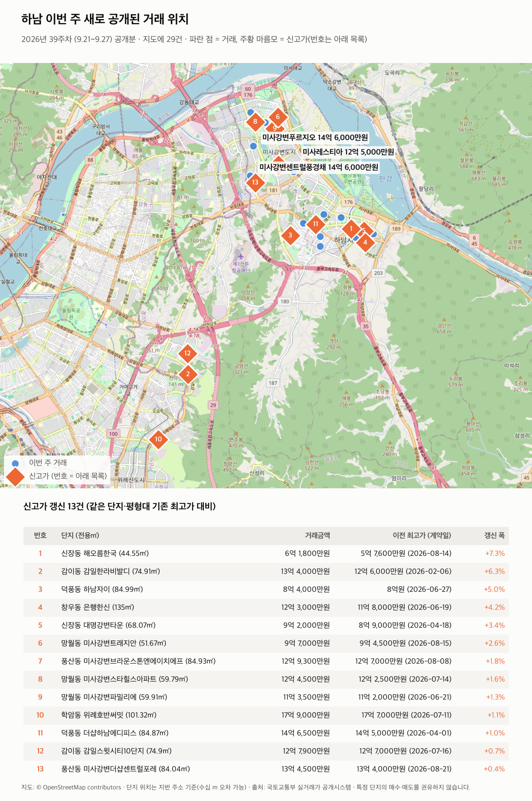This screenshot has height=801, width=532.
Task: Click the 미사강변센트럴풍경채 price label on the map
Action: point(319,167)
